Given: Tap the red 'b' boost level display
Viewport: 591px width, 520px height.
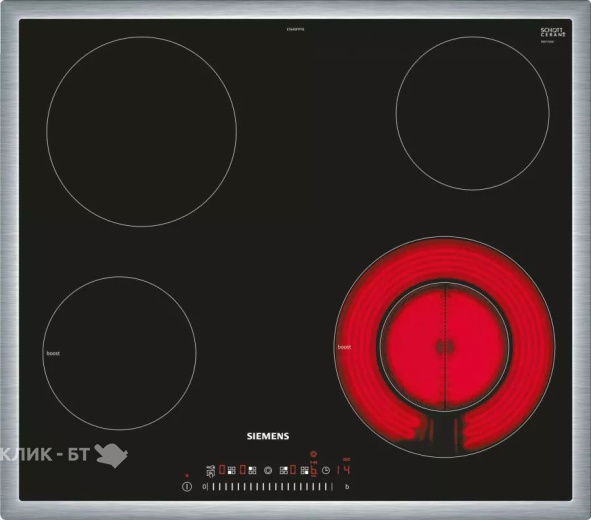Looking at the screenshot, I should [x=314, y=470].
